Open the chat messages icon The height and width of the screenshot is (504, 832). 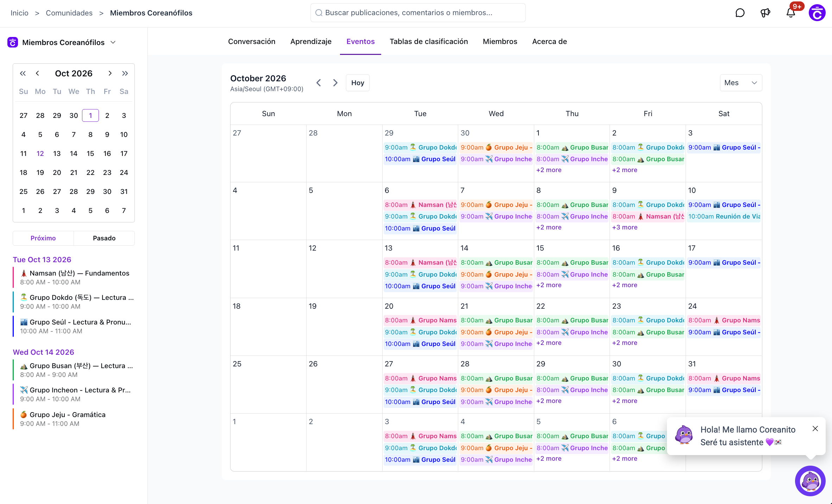click(x=740, y=13)
